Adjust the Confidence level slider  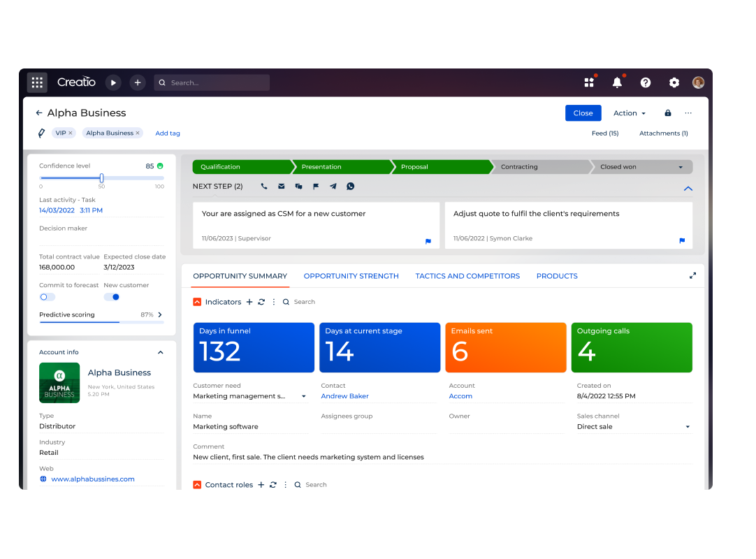102,178
